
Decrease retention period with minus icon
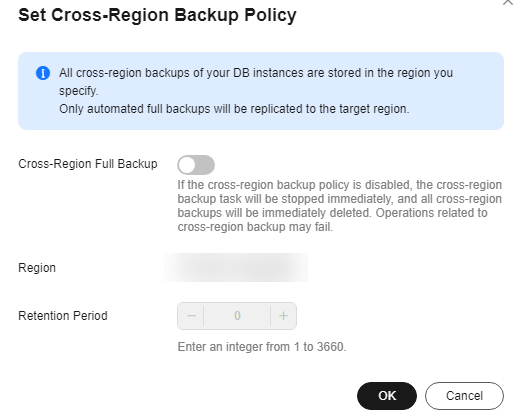[x=191, y=316]
